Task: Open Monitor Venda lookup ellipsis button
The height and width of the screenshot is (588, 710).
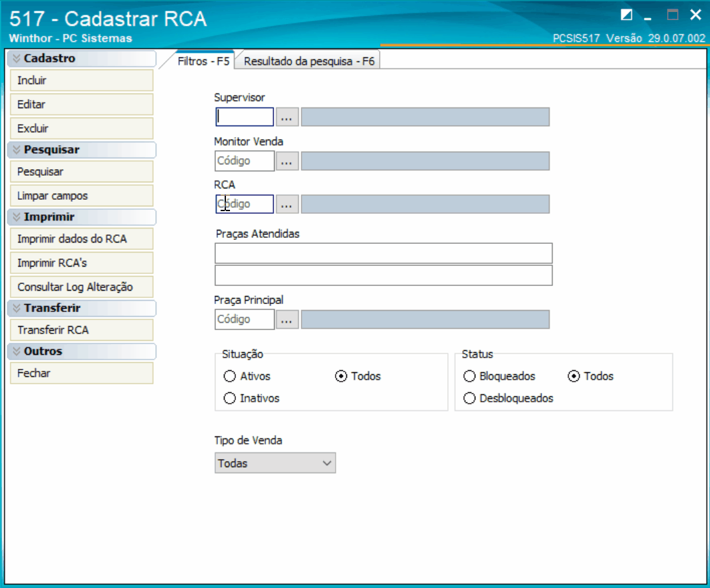Action: [x=287, y=161]
